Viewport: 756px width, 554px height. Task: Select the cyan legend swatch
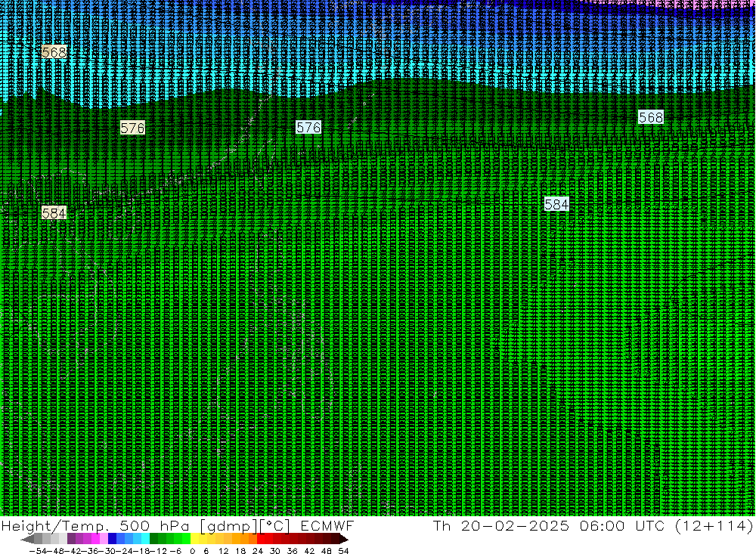tap(145, 539)
